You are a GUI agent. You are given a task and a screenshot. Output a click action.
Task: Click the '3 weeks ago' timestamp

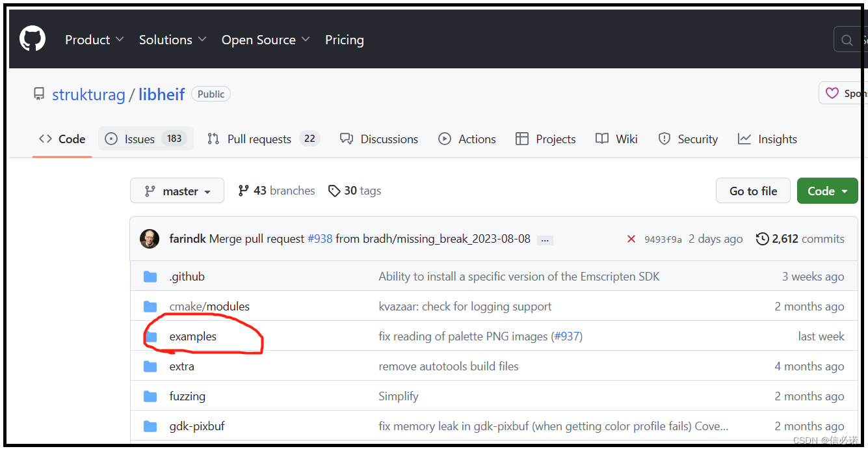[x=813, y=277]
